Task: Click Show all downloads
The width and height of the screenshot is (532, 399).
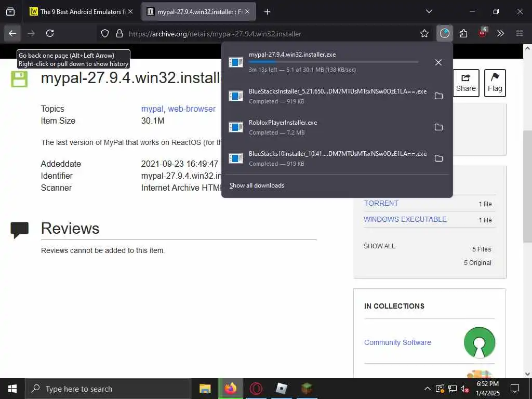Action: 257,185
